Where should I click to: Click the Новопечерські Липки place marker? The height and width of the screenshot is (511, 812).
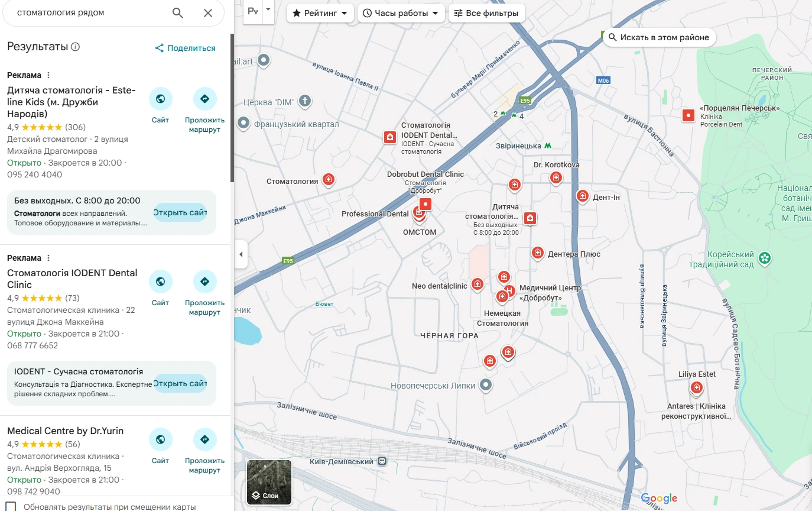tap(486, 385)
